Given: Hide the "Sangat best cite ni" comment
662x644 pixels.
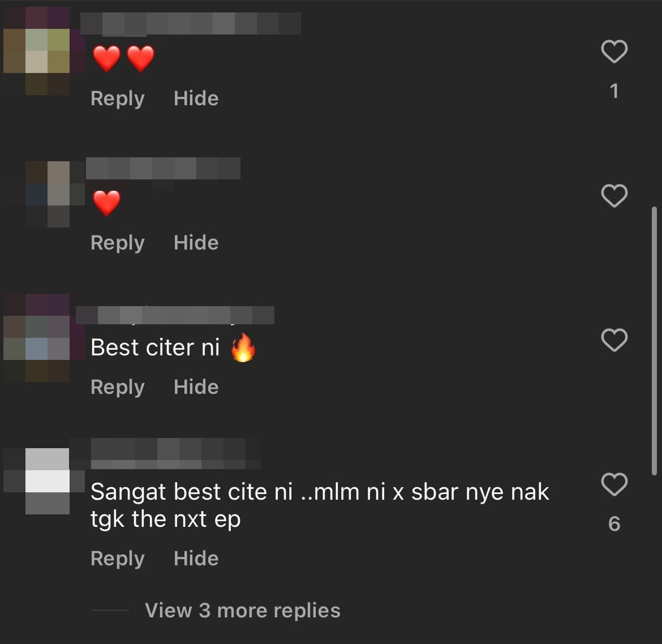Looking at the screenshot, I should 196,559.
